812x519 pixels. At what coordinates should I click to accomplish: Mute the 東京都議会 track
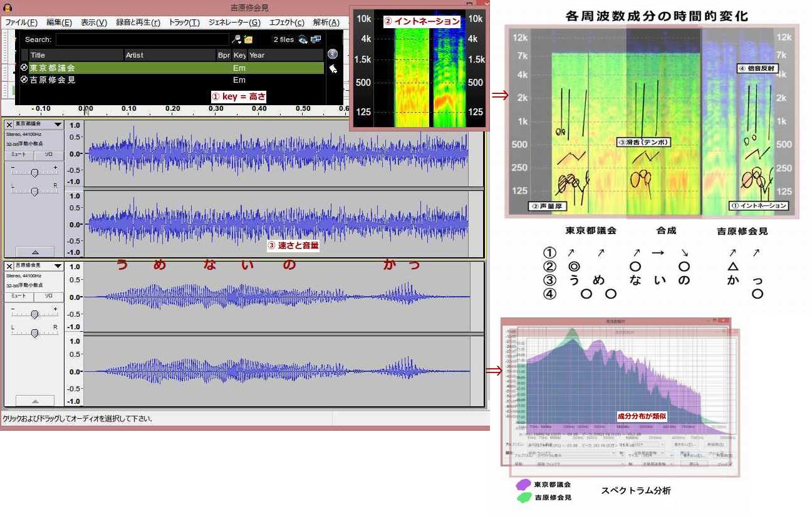click(19, 155)
